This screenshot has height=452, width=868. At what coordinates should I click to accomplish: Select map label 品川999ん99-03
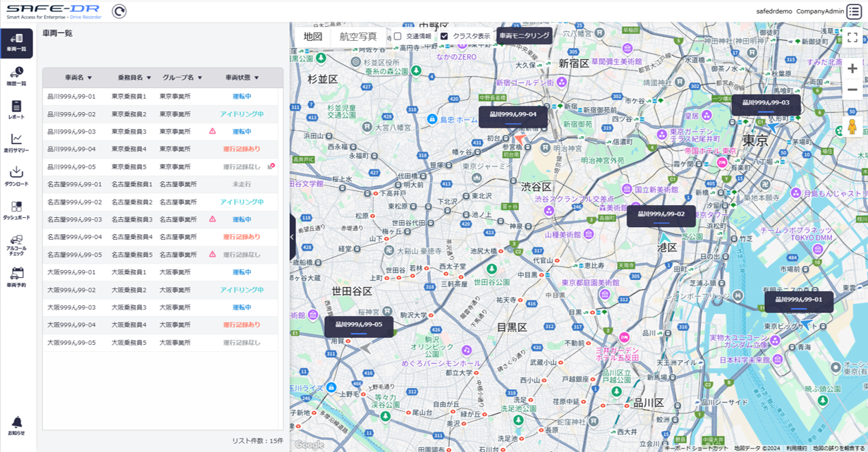pos(765,104)
